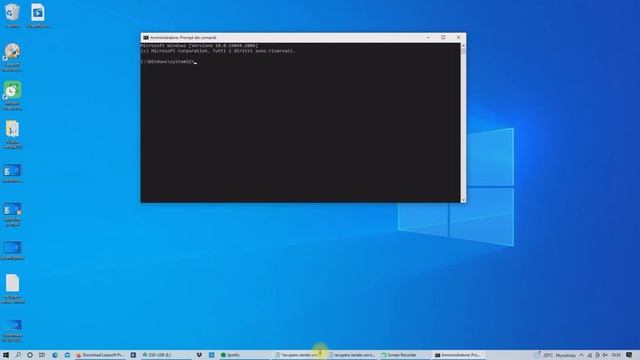Image resolution: width=640 pixels, height=360 pixels.
Task: Switch to Spotify taskbar item
Action: pos(243,355)
